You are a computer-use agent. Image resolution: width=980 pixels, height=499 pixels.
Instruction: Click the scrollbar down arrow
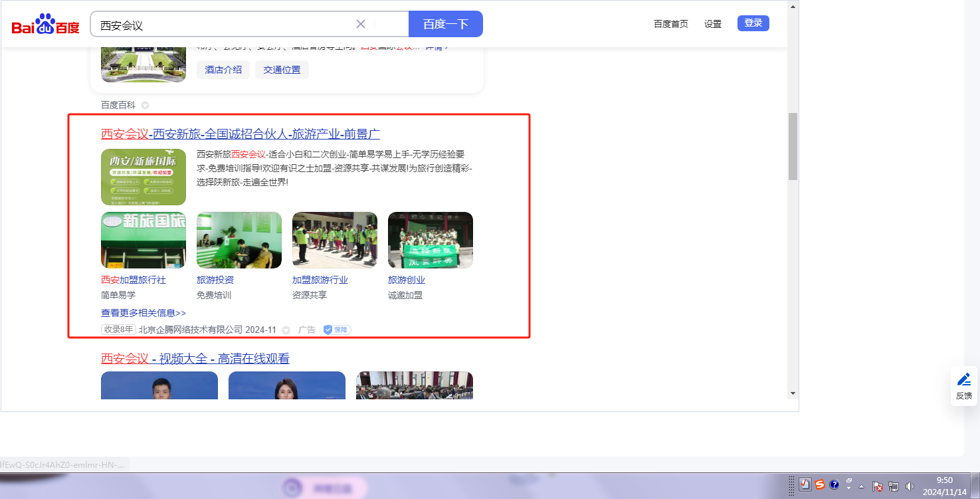(793, 393)
